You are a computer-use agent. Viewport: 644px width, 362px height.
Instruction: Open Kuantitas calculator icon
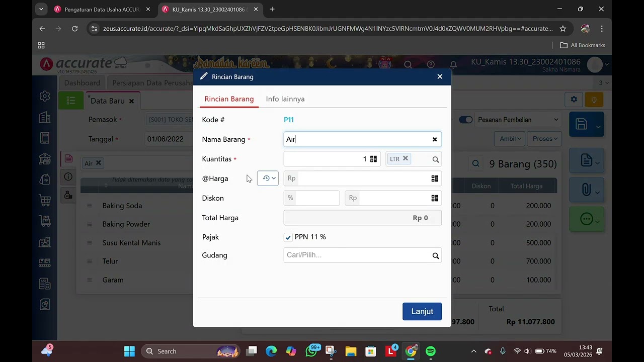coord(373,159)
